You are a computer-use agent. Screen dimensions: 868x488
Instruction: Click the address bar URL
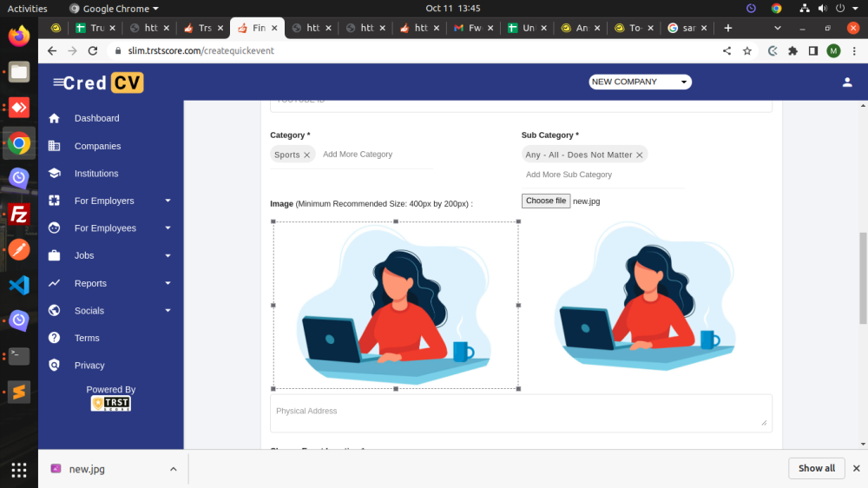(x=201, y=51)
